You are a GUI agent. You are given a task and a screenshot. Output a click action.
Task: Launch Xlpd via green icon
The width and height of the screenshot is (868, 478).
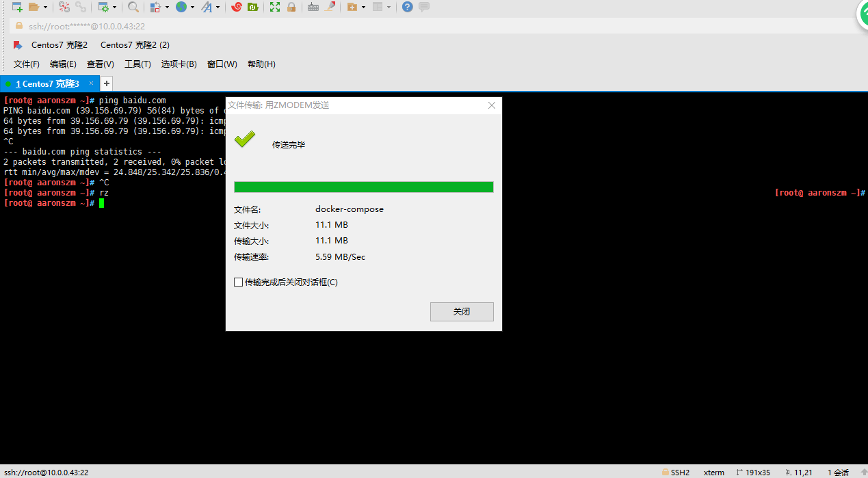pos(252,7)
